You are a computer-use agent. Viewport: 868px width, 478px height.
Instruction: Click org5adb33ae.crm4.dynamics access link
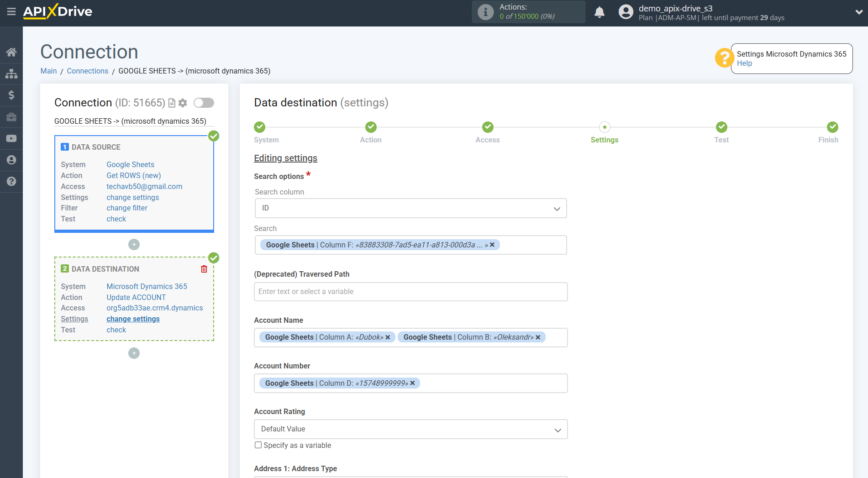(155, 308)
